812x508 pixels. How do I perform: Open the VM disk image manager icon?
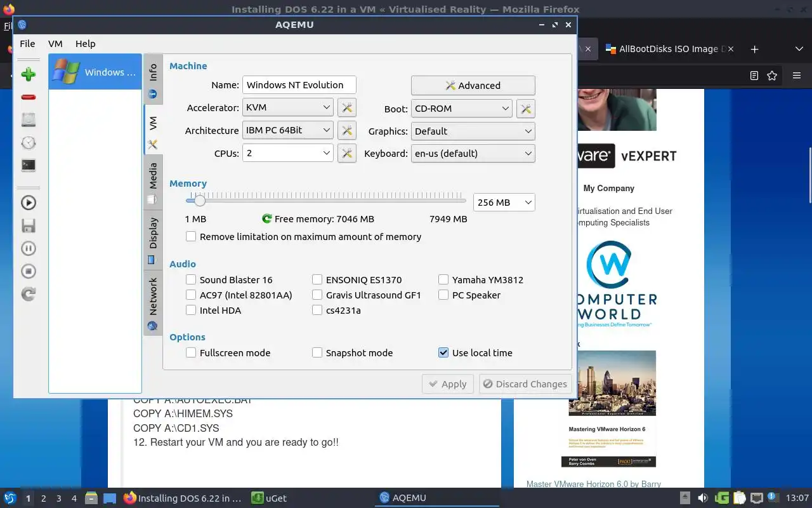pyautogui.click(x=28, y=119)
